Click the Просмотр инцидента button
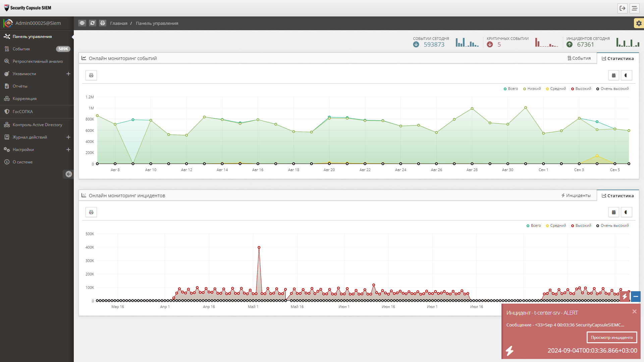The image size is (644, 362). point(612,338)
